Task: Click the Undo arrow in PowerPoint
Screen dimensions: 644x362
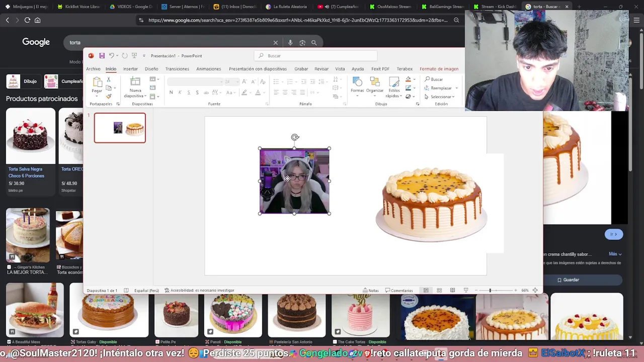Action: coord(112,56)
